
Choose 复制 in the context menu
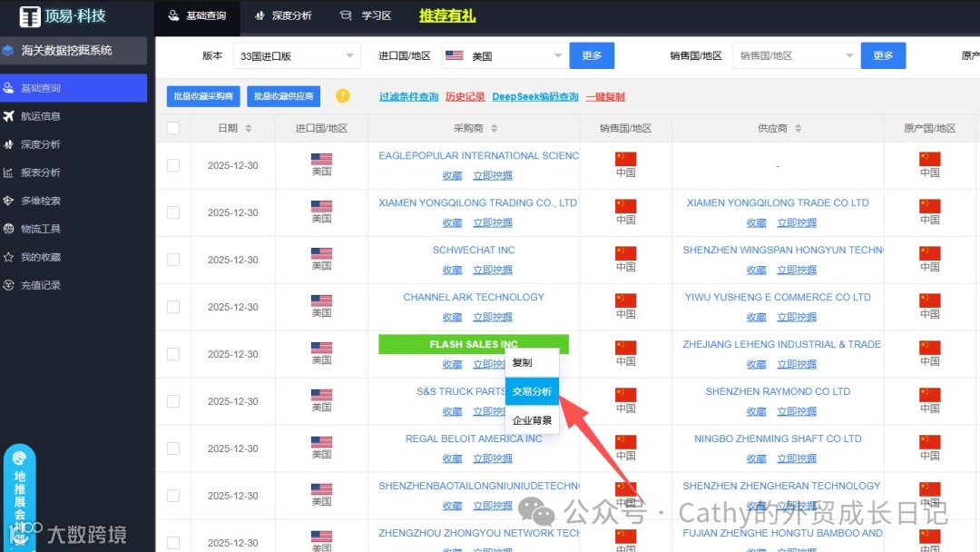[x=532, y=362]
